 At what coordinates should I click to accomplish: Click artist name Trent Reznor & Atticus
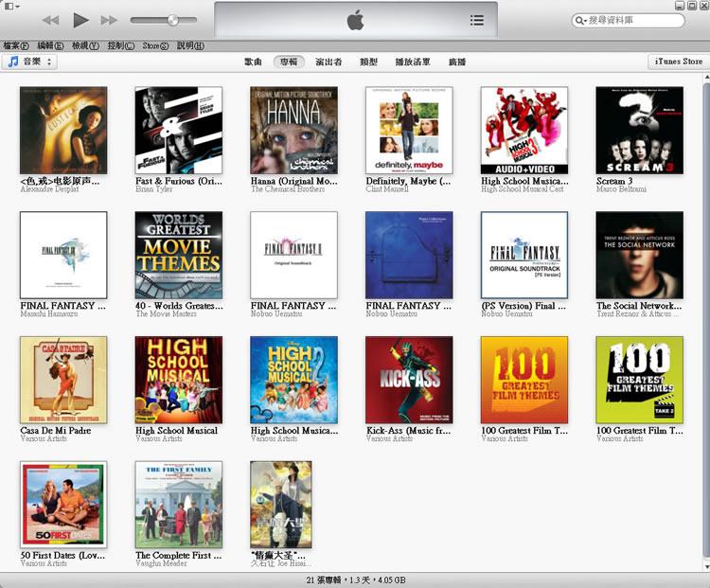pos(637,313)
